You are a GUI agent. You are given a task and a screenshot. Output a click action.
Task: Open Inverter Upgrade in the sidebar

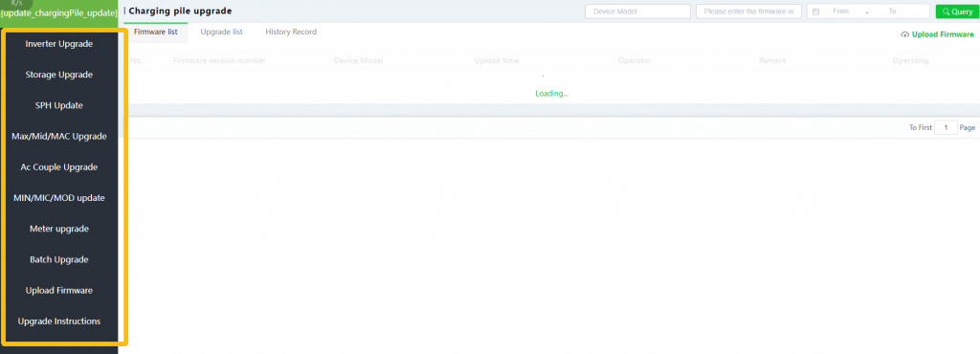click(58, 44)
